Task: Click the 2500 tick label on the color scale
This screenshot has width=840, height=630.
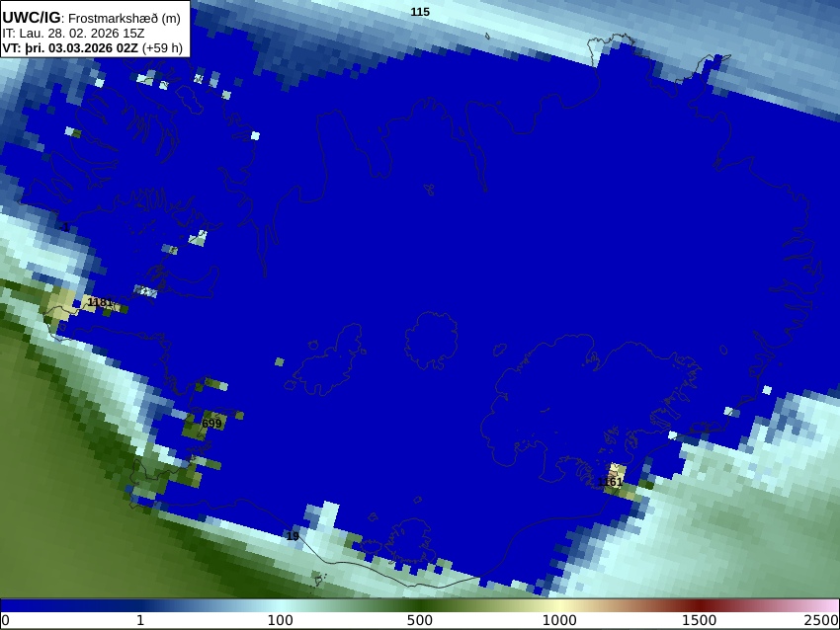Action: click(x=821, y=620)
